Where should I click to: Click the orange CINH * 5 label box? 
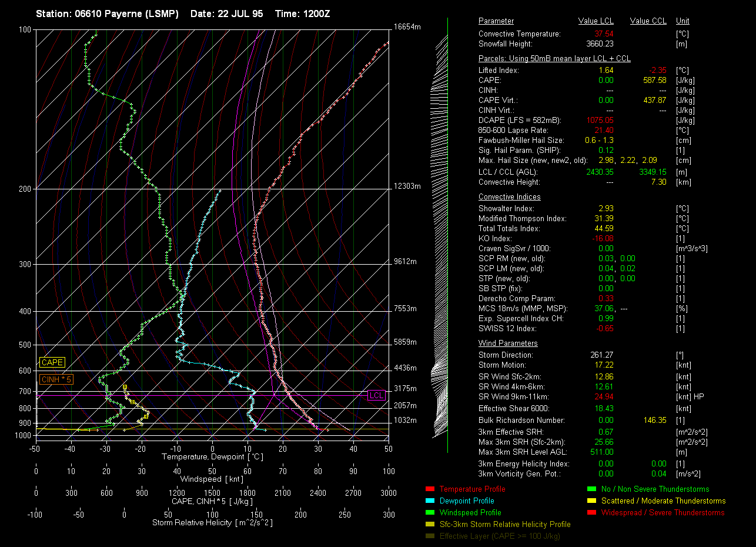[56, 379]
